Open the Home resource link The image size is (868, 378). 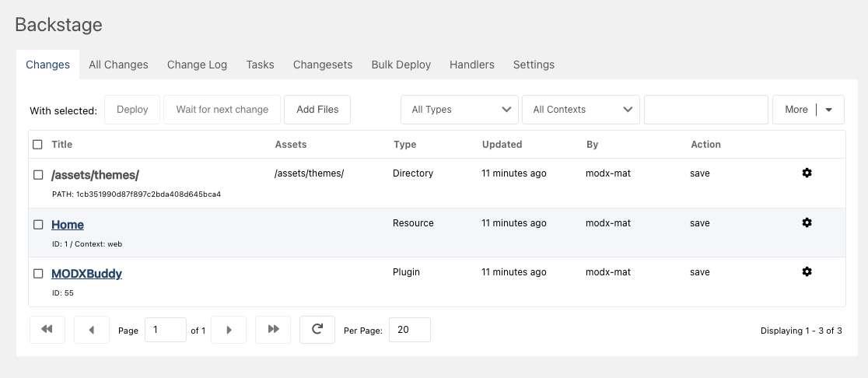pyautogui.click(x=68, y=225)
